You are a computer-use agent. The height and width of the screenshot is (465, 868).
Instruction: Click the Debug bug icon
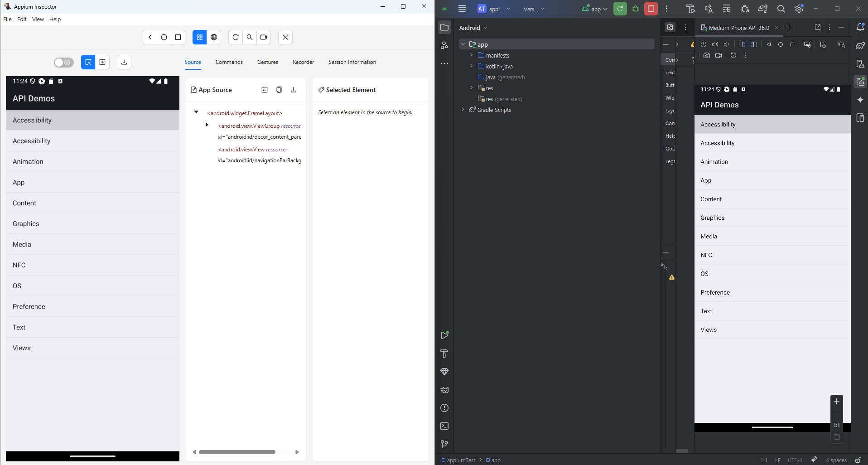click(636, 9)
